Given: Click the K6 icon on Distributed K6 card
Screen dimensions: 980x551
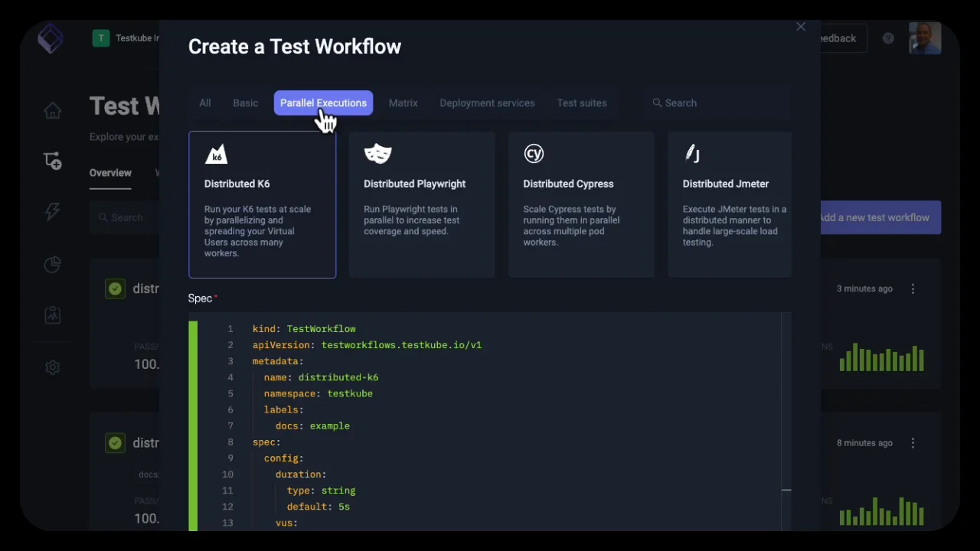Looking at the screenshot, I should pyautogui.click(x=217, y=154).
